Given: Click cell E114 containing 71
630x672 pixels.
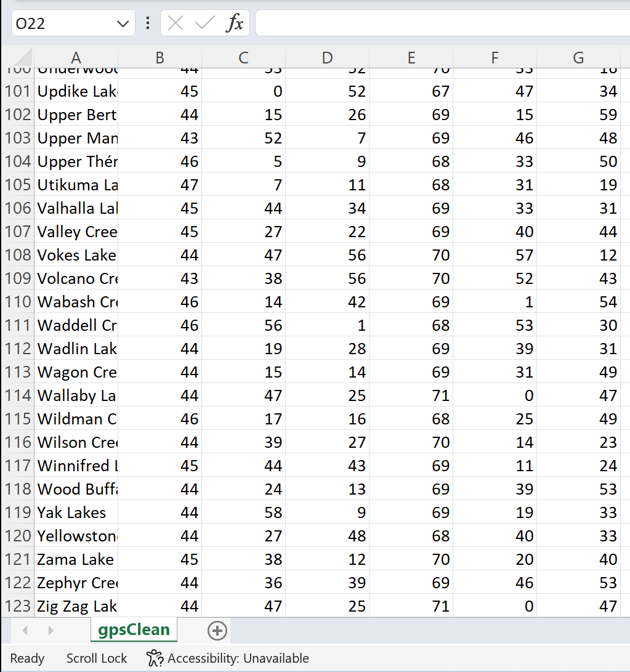Looking at the screenshot, I should (x=411, y=395).
